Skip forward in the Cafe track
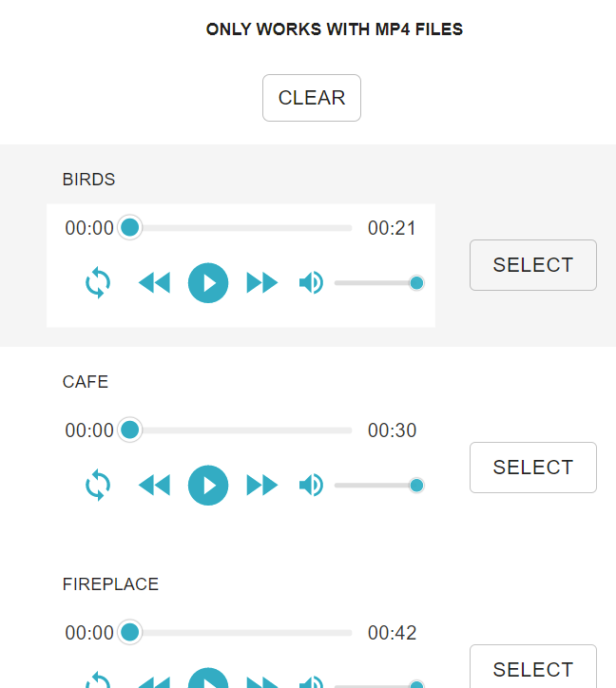This screenshot has height=688, width=616. point(262,486)
